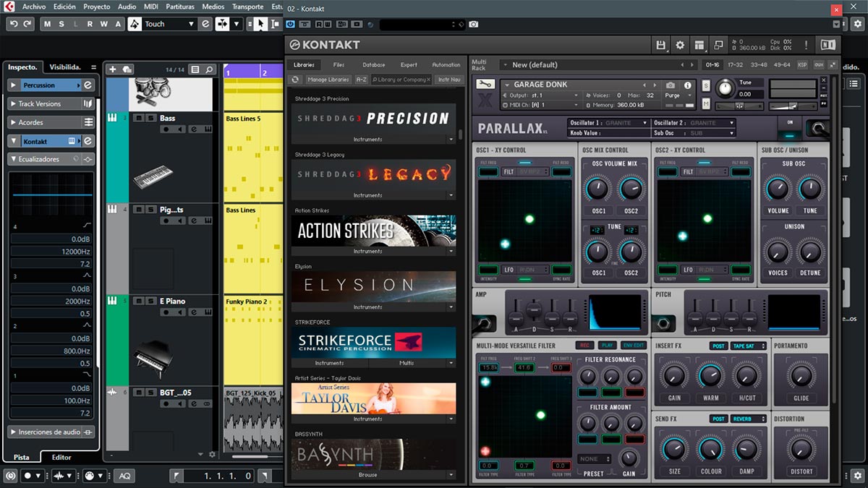Open Insert FX TAPE SAT dropdown
868x488 pixels.
click(x=748, y=346)
